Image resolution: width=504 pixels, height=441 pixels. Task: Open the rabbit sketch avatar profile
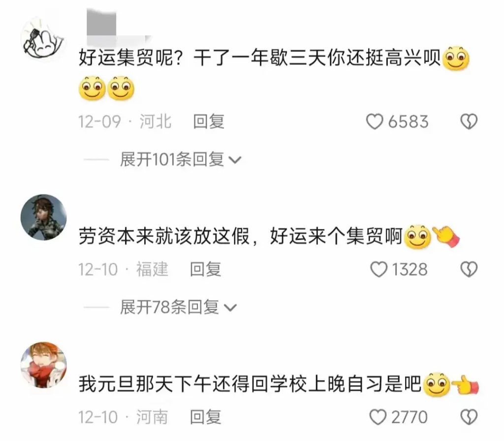43,39
